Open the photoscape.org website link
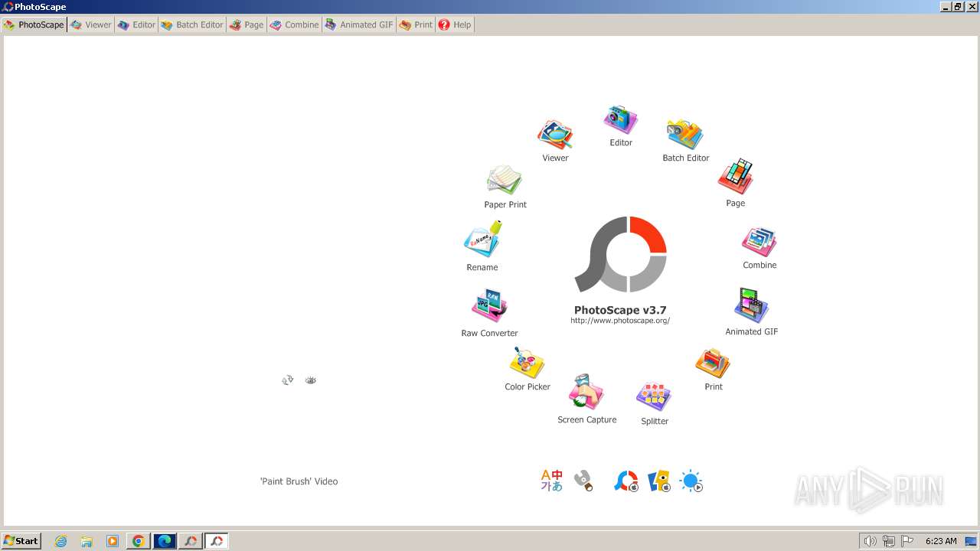980x551 pixels. click(x=620, y=321)
